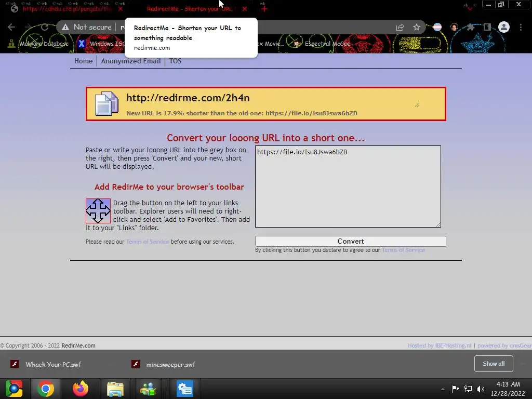
Task: Close the cdn8u.cf8.pl tab
Action: click(121, 9)
